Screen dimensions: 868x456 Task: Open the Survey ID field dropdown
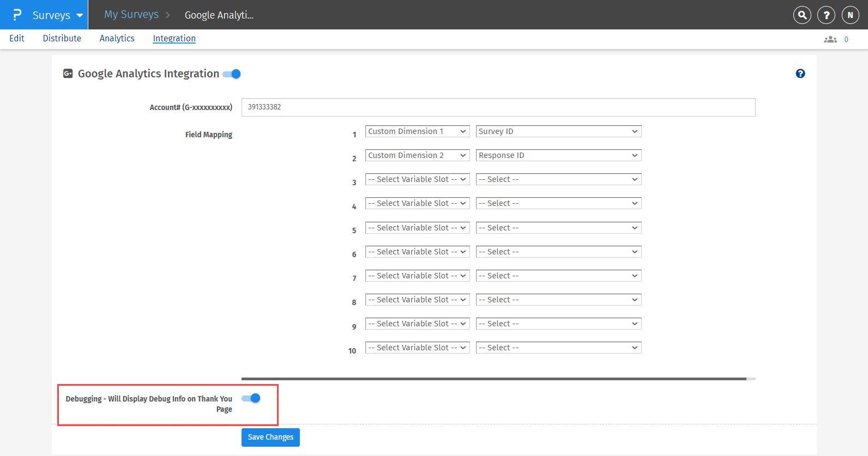[x=558, y=131]
